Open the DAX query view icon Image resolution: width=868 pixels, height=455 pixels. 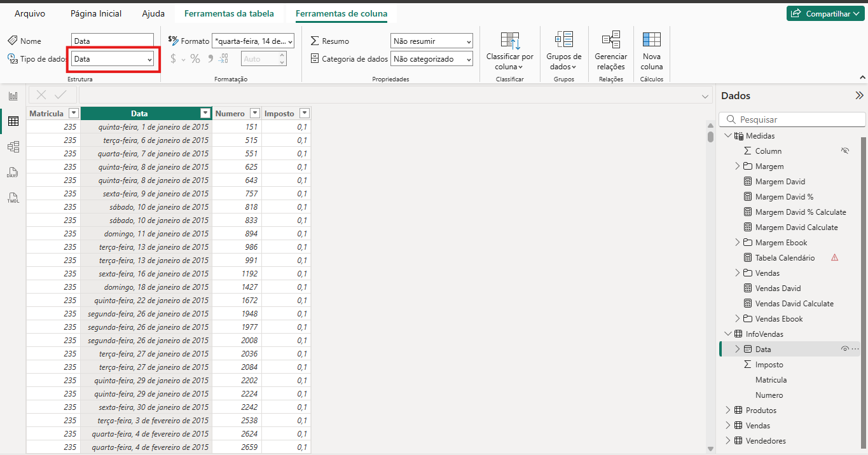(x=13, y=172)
